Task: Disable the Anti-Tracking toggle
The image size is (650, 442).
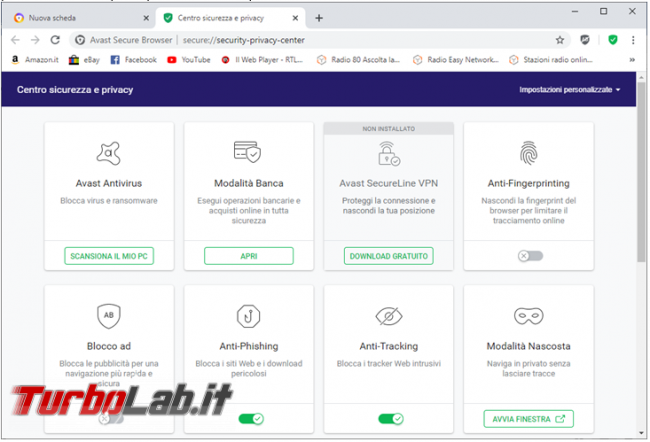Action: point(391,419)
